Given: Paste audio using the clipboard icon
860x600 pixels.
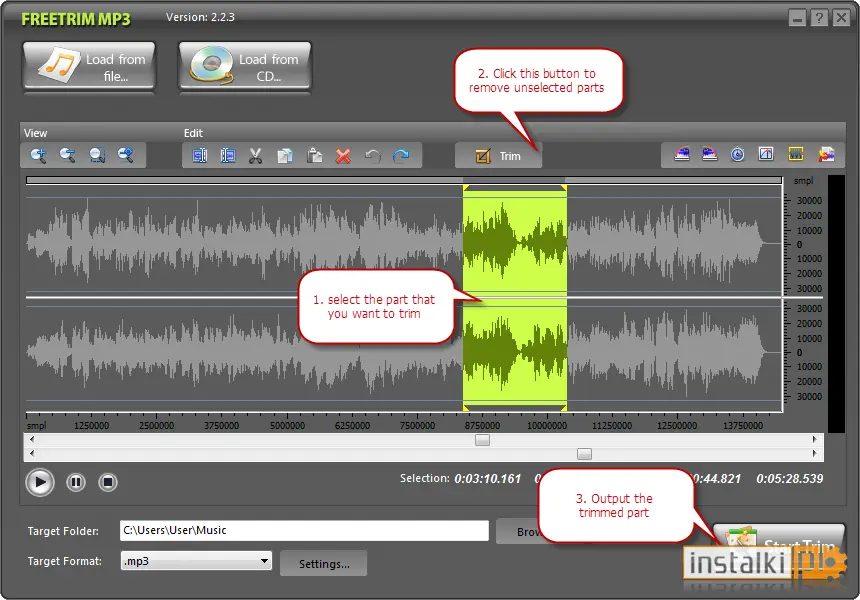Looking at the screenshot, I should point(314,156).
